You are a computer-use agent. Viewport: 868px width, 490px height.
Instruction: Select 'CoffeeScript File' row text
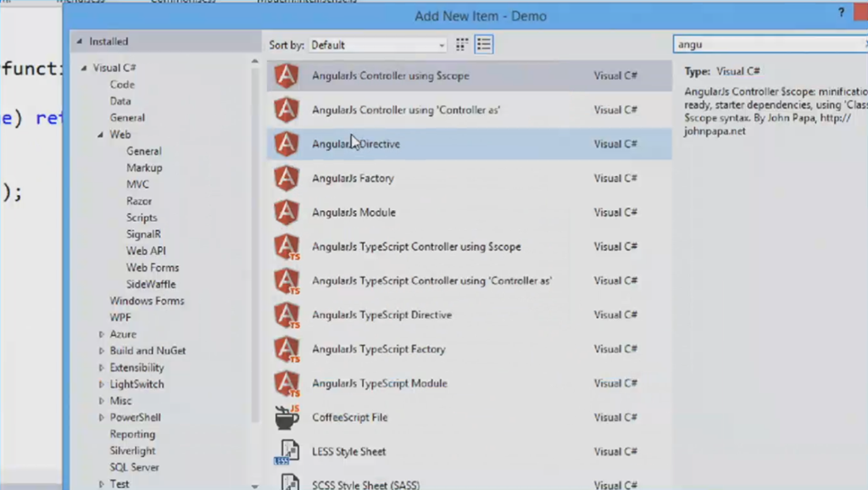[350, 417]
